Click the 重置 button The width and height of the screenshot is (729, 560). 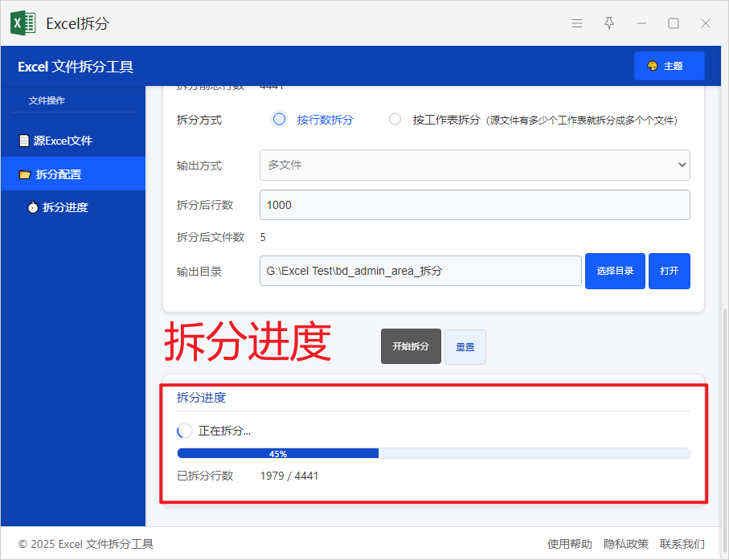pyautogui.click(x=465, y=347)
